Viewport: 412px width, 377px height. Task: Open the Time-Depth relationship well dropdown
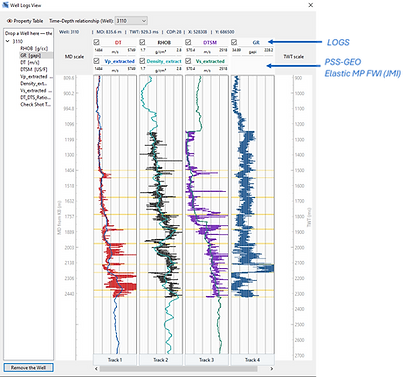(x=131, y=21)
